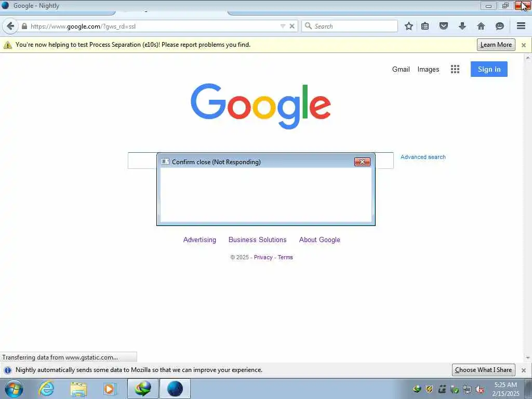Launch Internet Explorer from taskbar

(46, 389)
